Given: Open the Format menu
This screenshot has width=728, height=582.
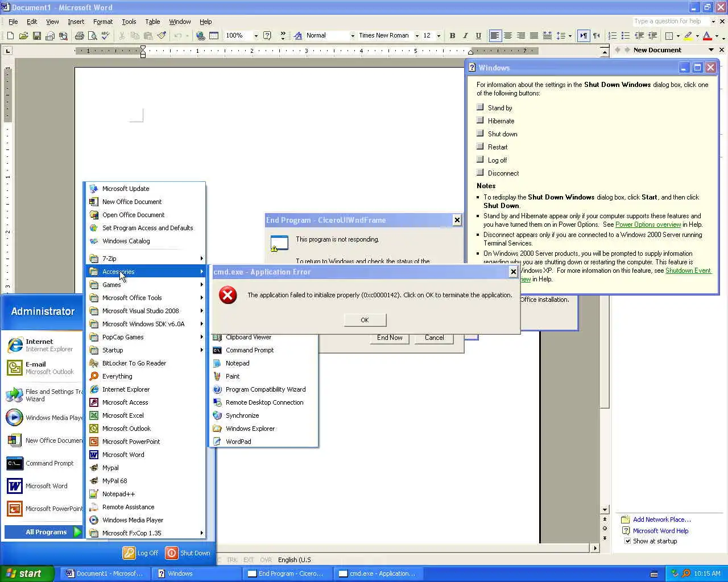Looking at the screenshot, I should pyautogui.click(x=103, y=22).
